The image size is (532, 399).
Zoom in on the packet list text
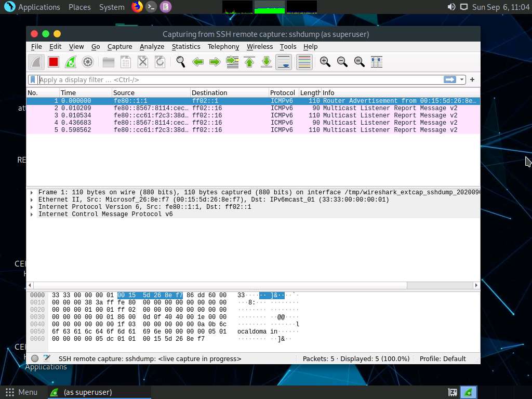coord(325,62)
